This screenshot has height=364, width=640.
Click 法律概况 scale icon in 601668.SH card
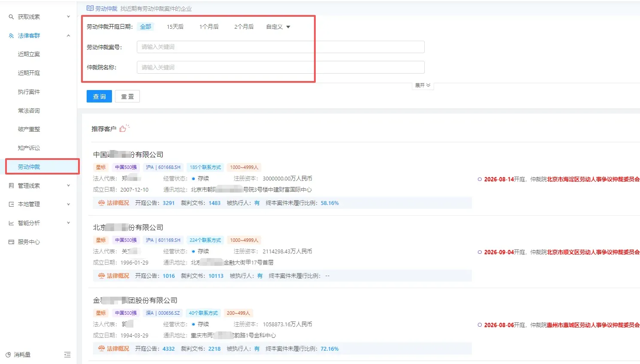[102, 203]
